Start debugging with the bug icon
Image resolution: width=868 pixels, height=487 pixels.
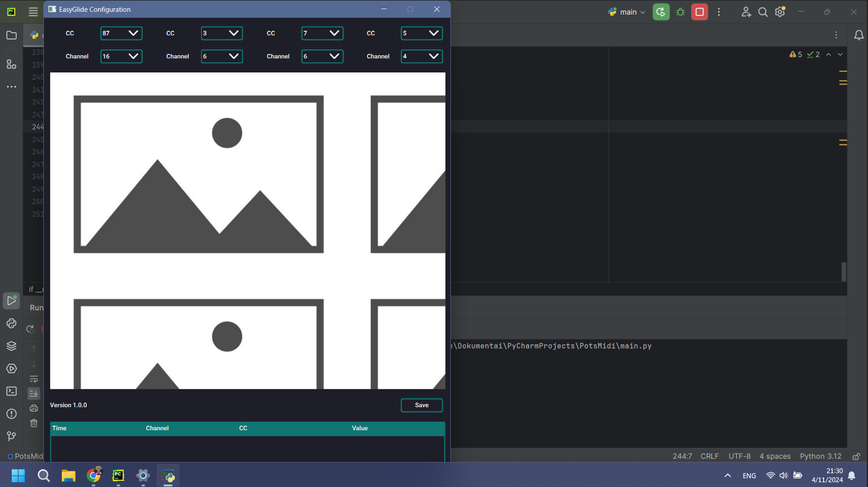pos(680,12)
